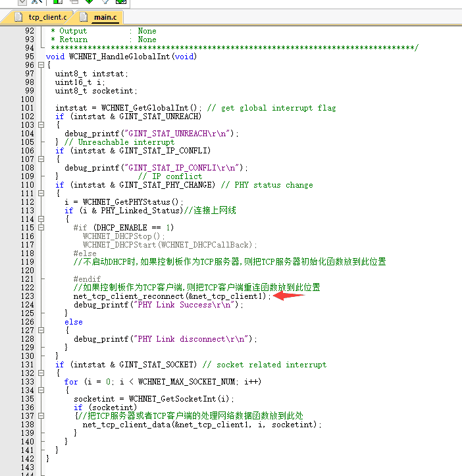Click the 'Output : None' comment line

coord(103,31)
